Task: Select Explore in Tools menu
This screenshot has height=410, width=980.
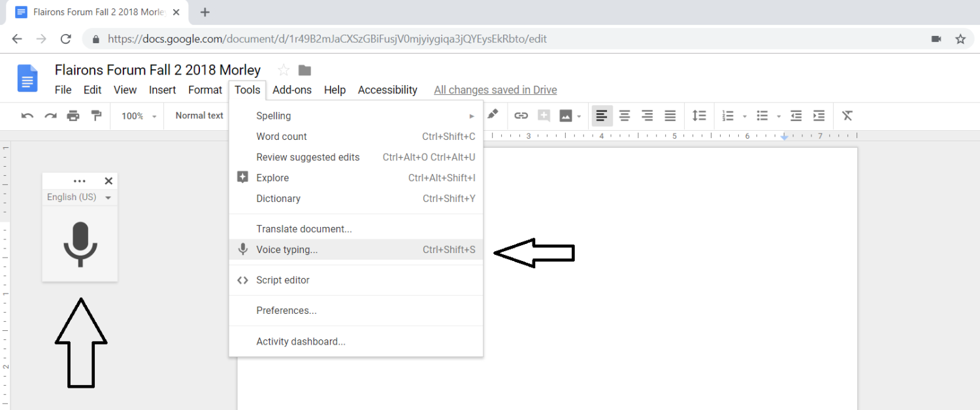Action: pyautogui.click(x=356, y=178)
